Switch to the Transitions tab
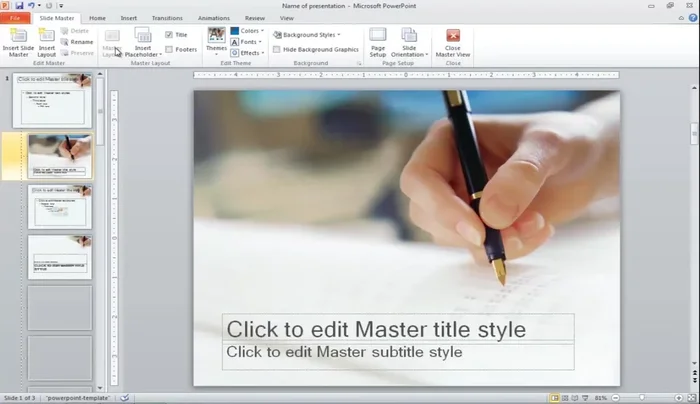The width and height of the screenshot is (700, 404). click(x=167, y=18)
